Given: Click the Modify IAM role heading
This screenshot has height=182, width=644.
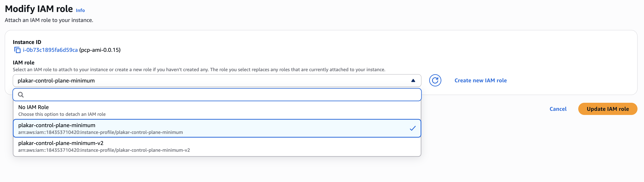Looking at the screenshot, I should coord(39,9).
